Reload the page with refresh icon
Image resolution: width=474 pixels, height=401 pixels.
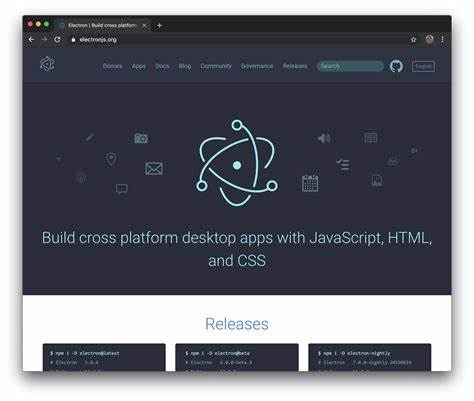[57, 40]
